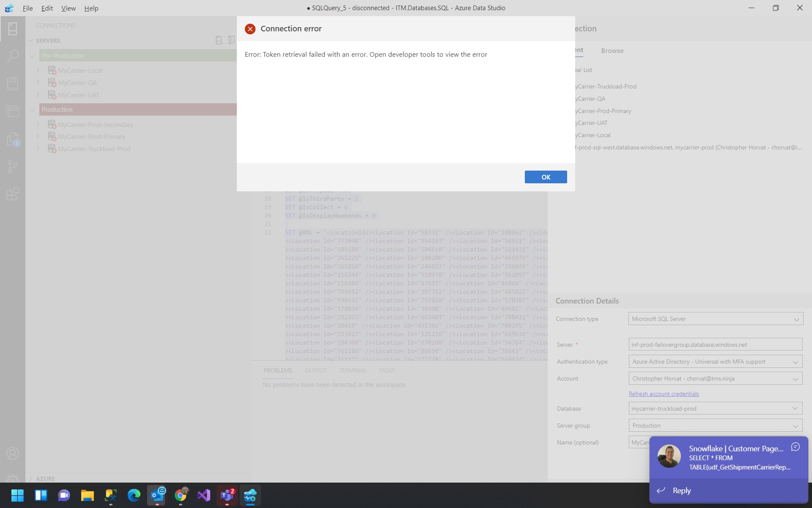Expand the MyCarrier-Local server node
Viewport: 812px width, 508px height.
pos(38,70)
